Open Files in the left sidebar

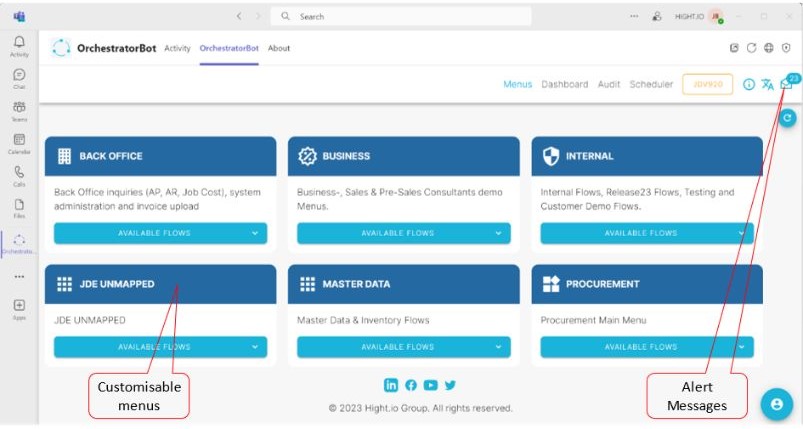(x=19, y=208)
